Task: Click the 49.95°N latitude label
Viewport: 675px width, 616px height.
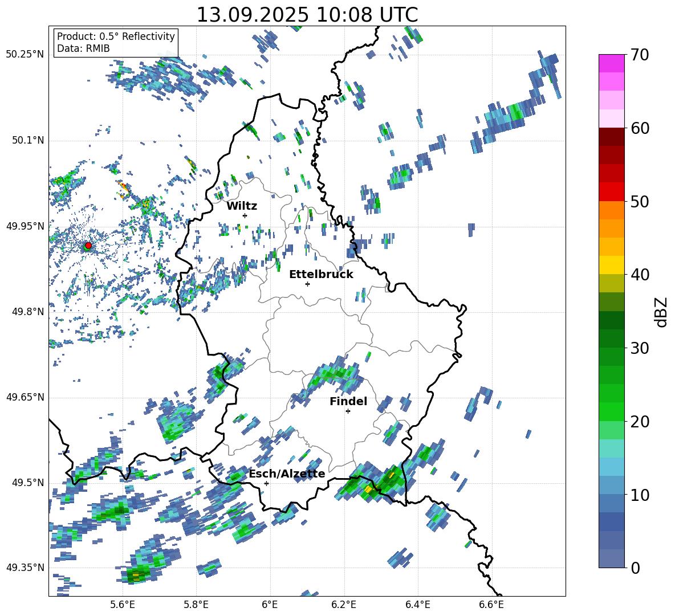Action: 25,226
